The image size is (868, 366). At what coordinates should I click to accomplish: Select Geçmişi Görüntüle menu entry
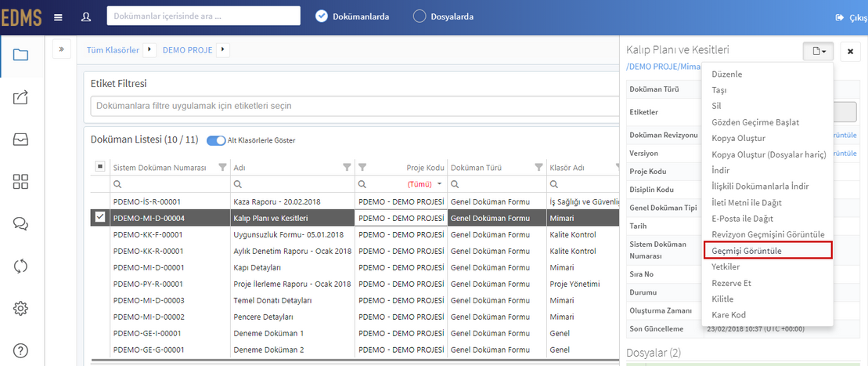767,251
